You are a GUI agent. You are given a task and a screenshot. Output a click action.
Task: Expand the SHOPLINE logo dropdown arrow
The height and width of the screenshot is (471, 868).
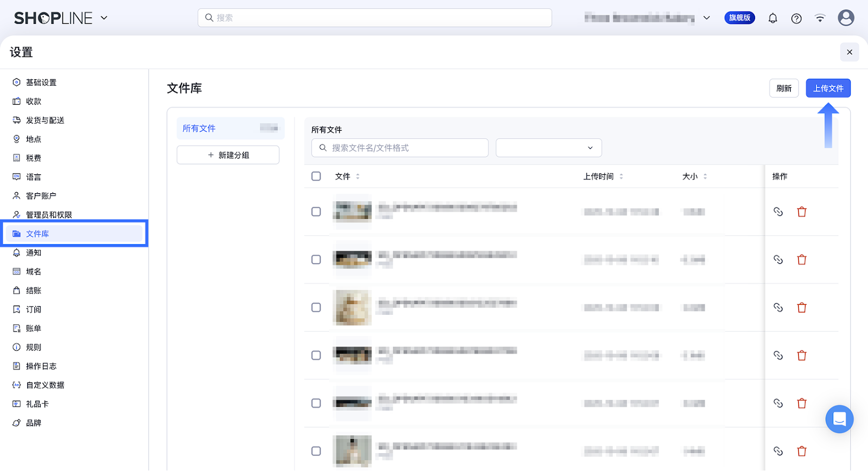[x=104, y=18]
